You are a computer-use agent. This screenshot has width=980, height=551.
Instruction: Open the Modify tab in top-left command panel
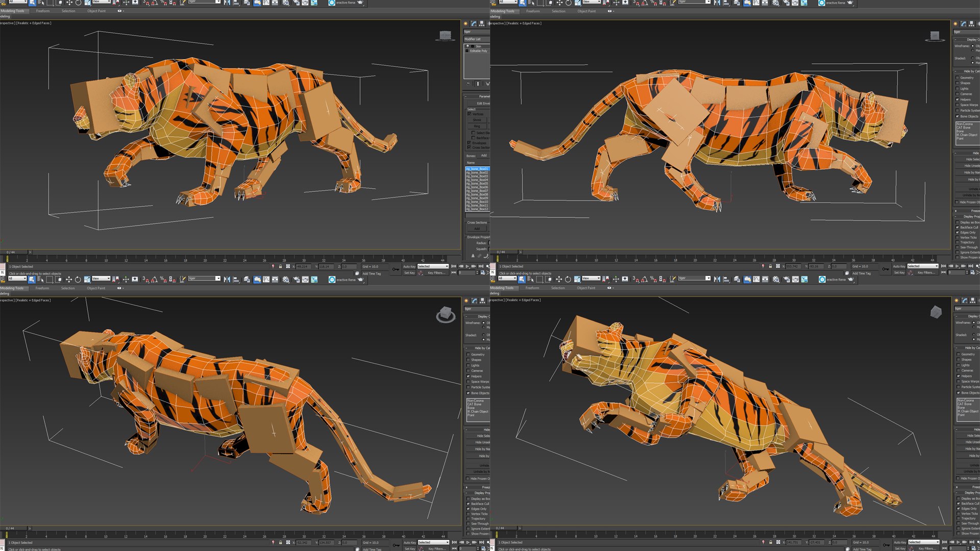point(474,23)
